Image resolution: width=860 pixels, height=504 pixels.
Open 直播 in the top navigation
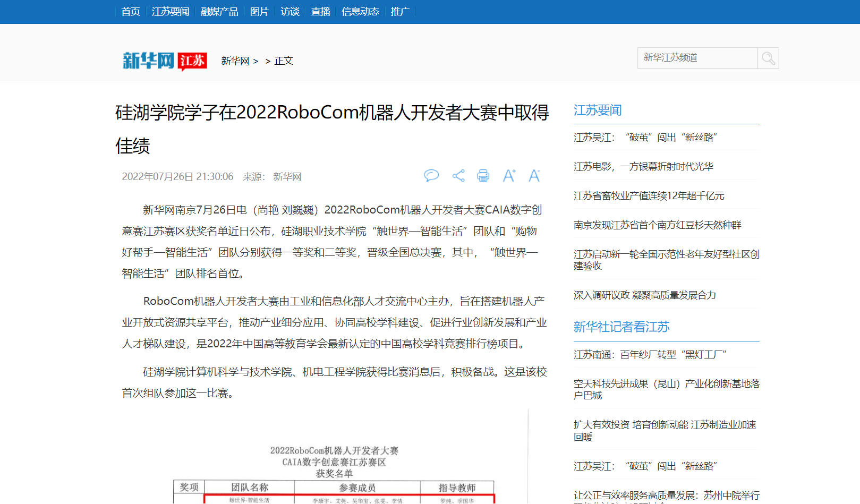point(321,12)
